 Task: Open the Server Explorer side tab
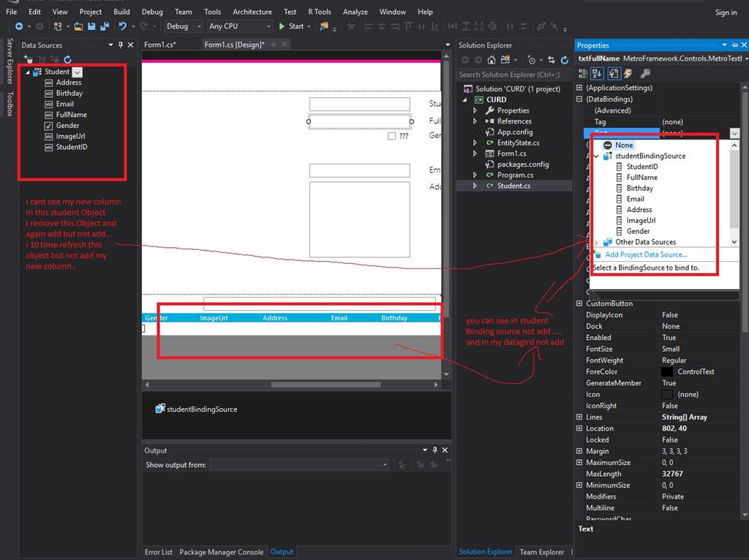pos(10,61)
